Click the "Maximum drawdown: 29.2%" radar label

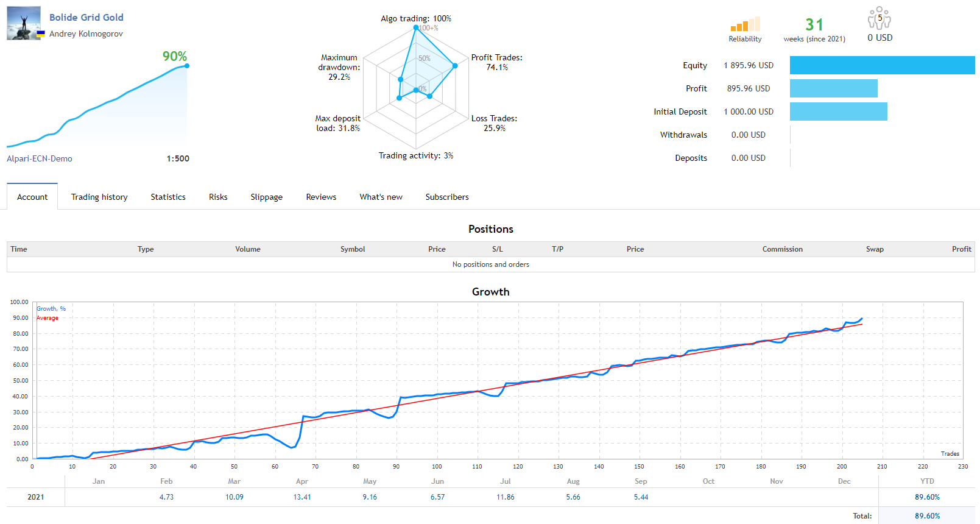(x=339, y=67)
